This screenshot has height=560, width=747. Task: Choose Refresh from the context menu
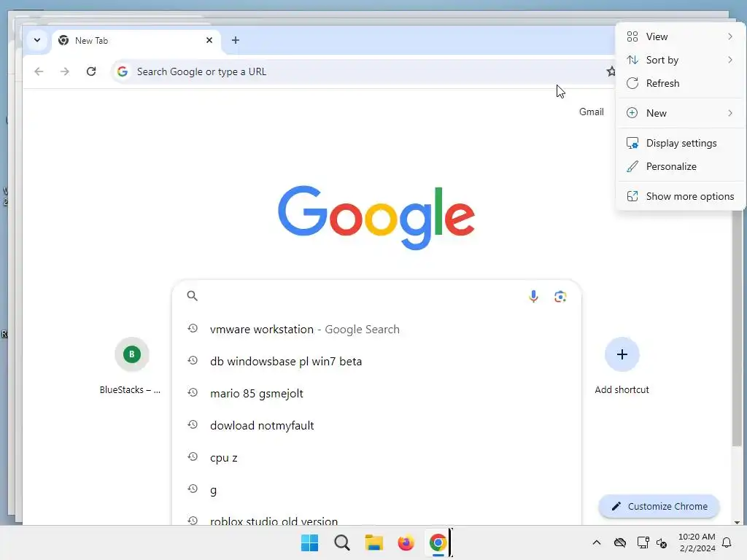click(681, 83)
